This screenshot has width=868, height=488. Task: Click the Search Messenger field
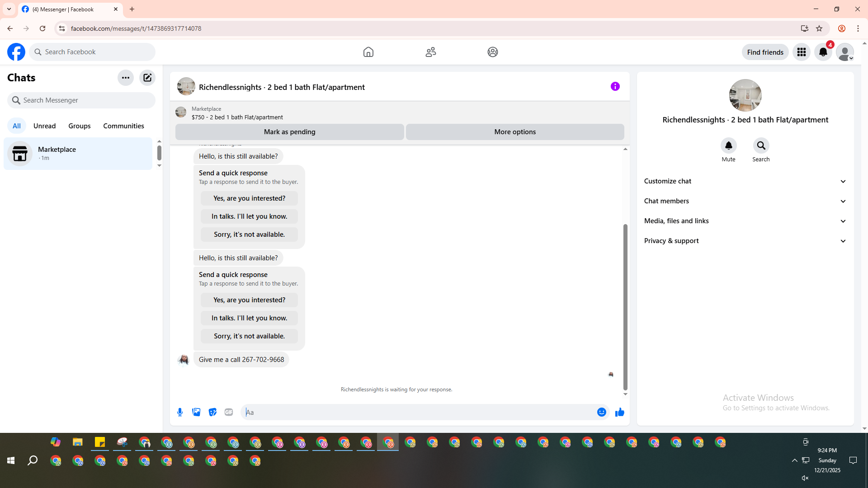pyautogui.click(x=81, y=100)
